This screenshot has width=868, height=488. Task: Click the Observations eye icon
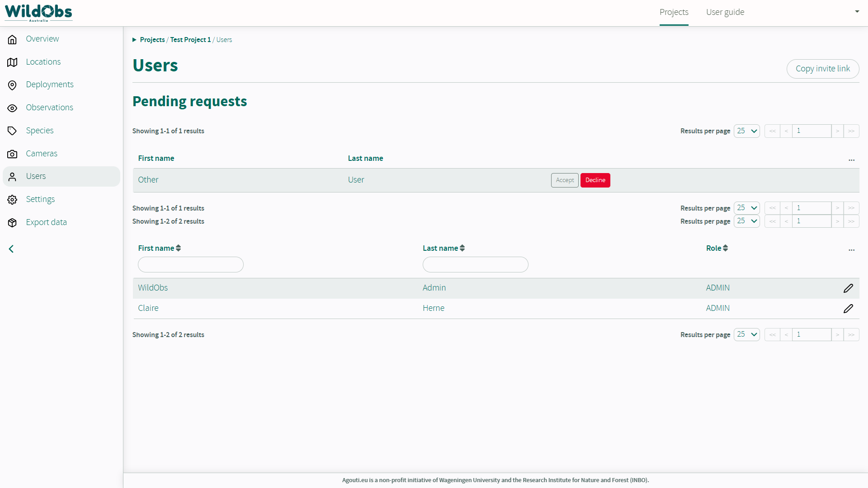pyautogui.click(x=12, y=108)
